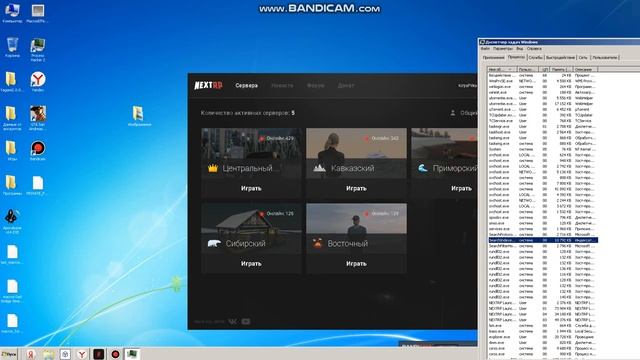Play on the Сибирский server
Image resolution: width=640 pixels, height=360 pixels.
251,264
